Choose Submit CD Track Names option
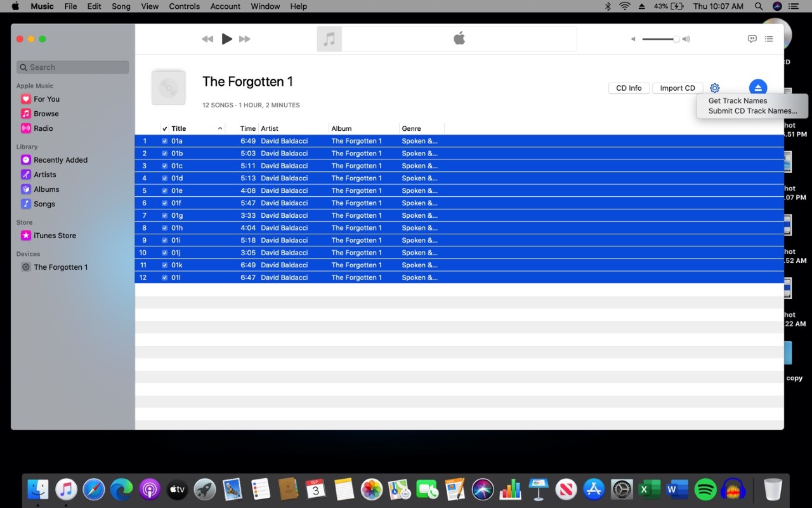 point(752,111)
